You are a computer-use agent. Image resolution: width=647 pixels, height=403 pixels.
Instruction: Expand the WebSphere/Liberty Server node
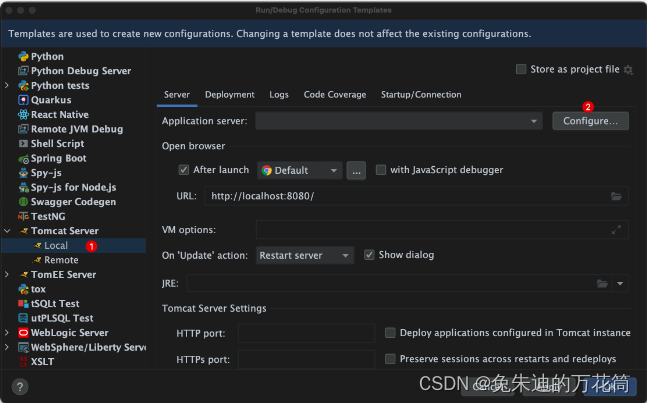(7, 347)
